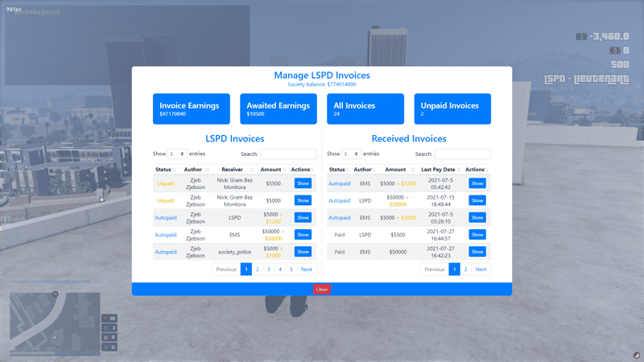Show the Unpaid $5000 LSPD invoice
Image resolution: width=644 pixels, height=362 pixels.
[303, 200]
